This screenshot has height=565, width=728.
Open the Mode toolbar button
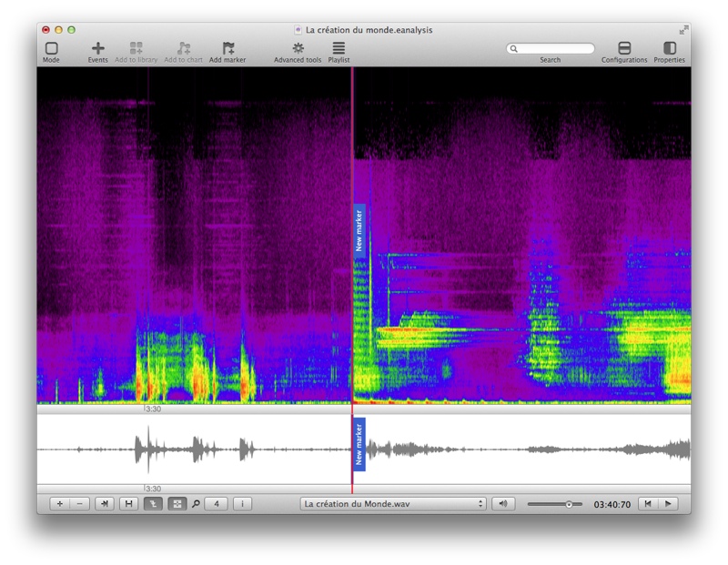point(51,48)
